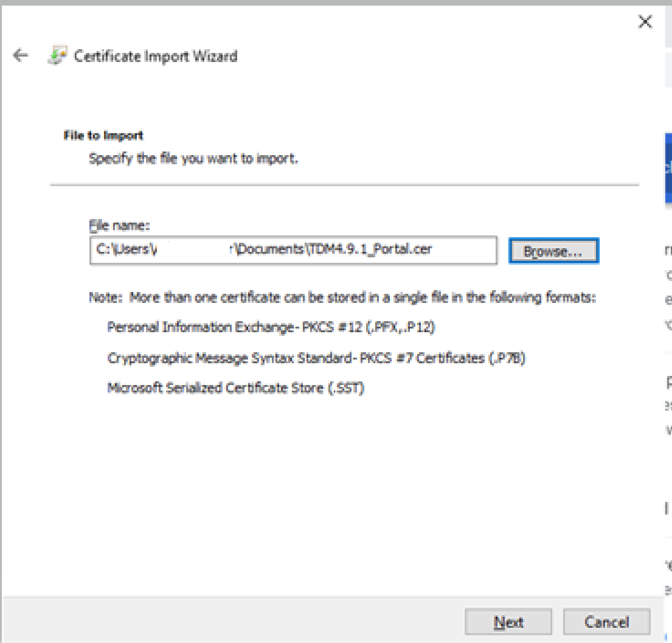Click the Note about multiple certificates
672x643 pixels.
point(342,298)
